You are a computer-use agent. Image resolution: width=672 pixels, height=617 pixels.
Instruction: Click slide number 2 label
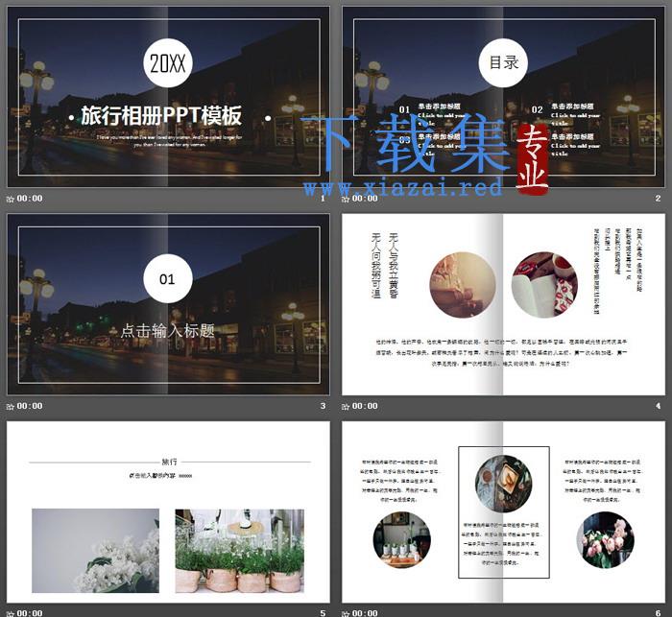pyautogui.click(x=659, y=199)
